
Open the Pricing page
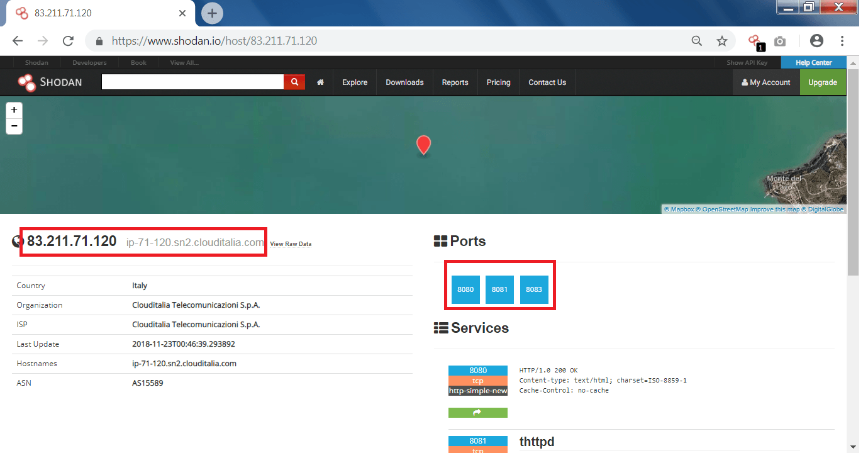point(498,82)
